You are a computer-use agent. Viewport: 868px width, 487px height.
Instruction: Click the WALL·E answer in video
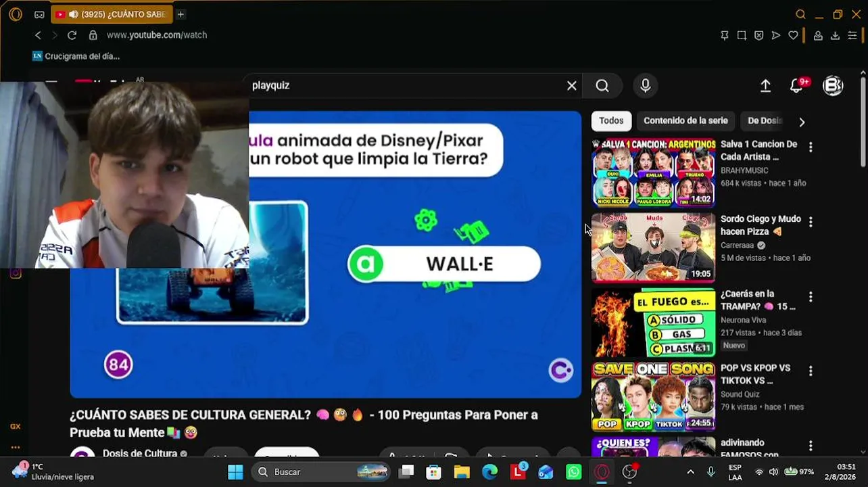(444, 264)
